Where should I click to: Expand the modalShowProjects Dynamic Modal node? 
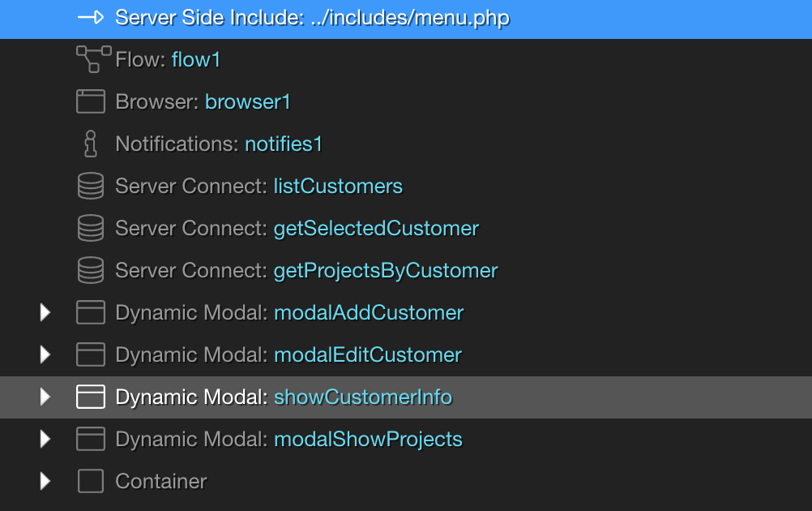[x=45, y=439]
